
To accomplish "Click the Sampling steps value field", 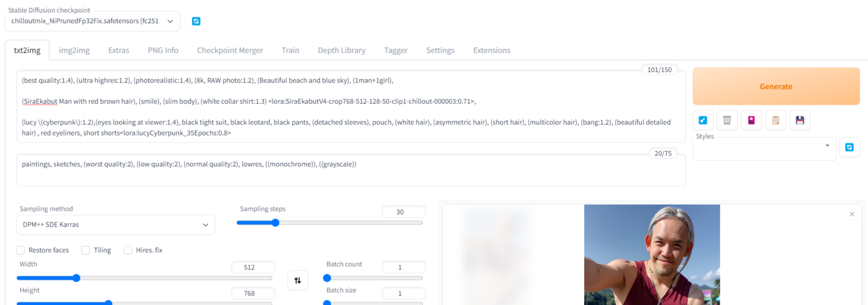I will click(403, 212).
